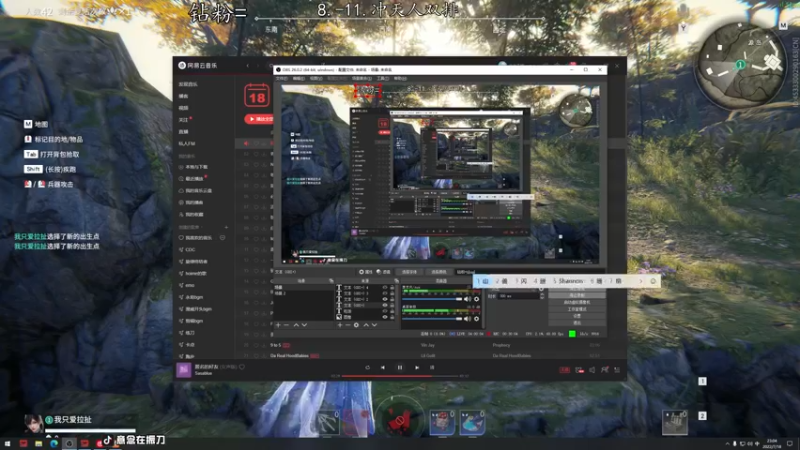Adjust the first OBS mixer volume slider
800x450 pixels.
pos(432,299)
